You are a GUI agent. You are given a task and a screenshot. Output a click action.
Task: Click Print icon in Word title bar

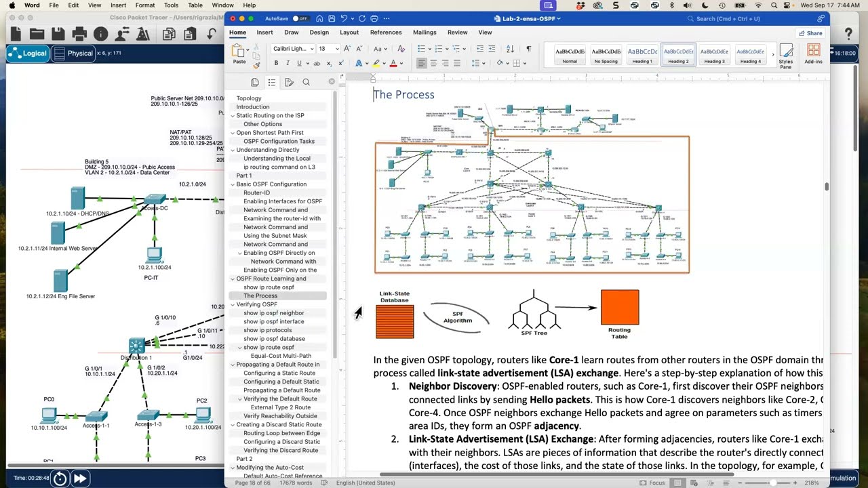coord(374,18)
